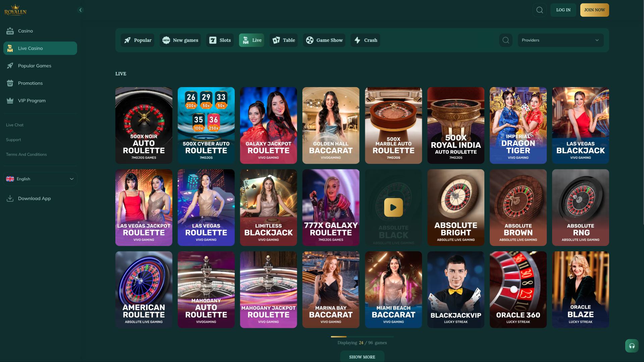Click the Popular Games rocket icon
The image size is (644, 362).
(10, 66)
